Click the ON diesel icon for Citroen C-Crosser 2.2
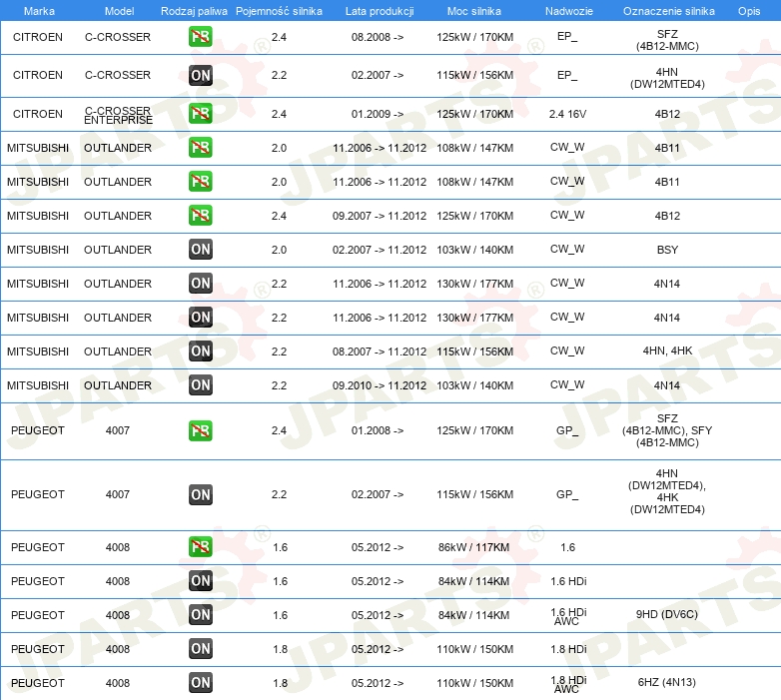This screenshot has height=700, width=781. pyautogui.click(x=200, y=76)
